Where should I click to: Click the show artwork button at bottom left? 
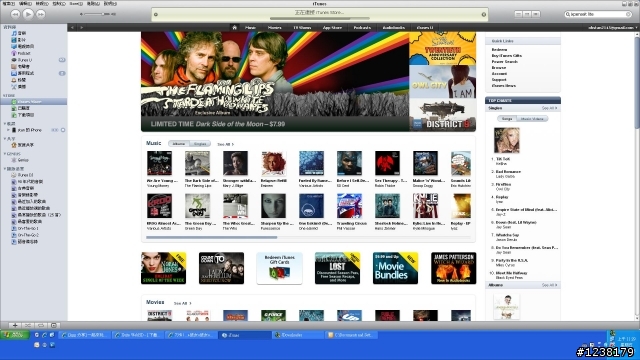click(x=54, y=325)
